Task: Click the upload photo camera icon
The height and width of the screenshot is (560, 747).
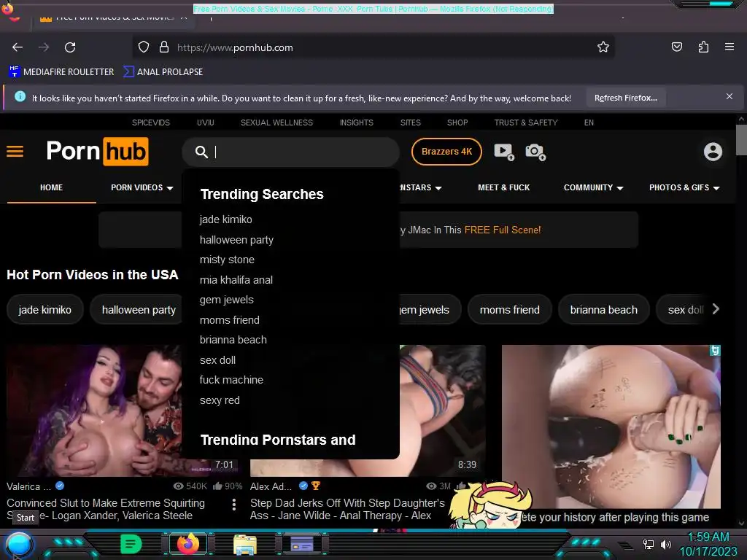Action: 535,152
